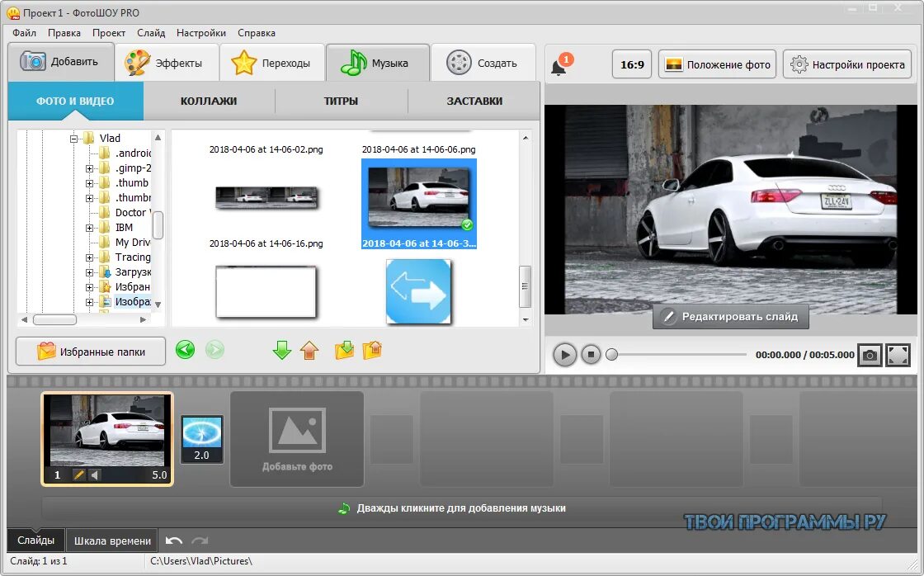This screenshot has width=924, height=576.
Task: Switch to the ТИТРЫ section
Action: coord(342,101)
